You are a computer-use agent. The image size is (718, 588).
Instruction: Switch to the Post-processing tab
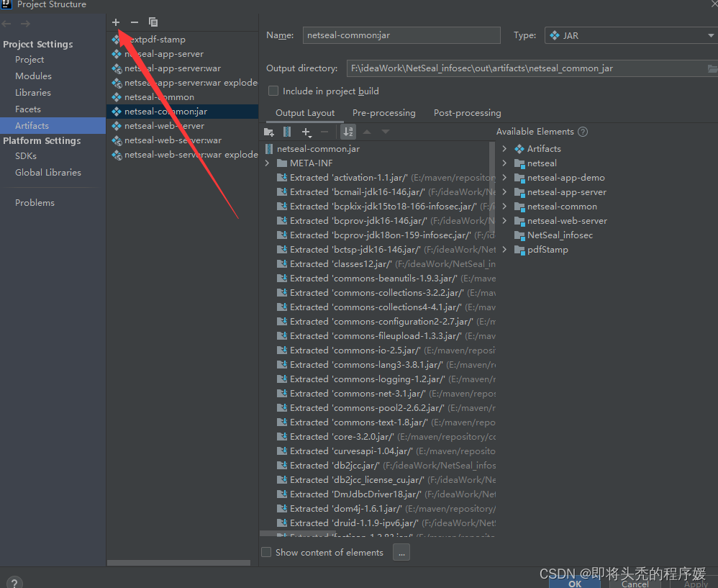[467, 113]
